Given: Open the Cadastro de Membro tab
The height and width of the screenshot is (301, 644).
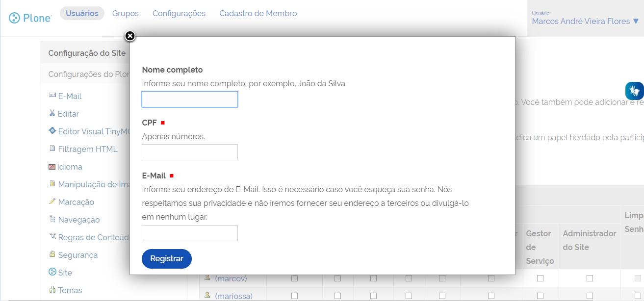Looking at the screenshot, I should coord(258,13).
